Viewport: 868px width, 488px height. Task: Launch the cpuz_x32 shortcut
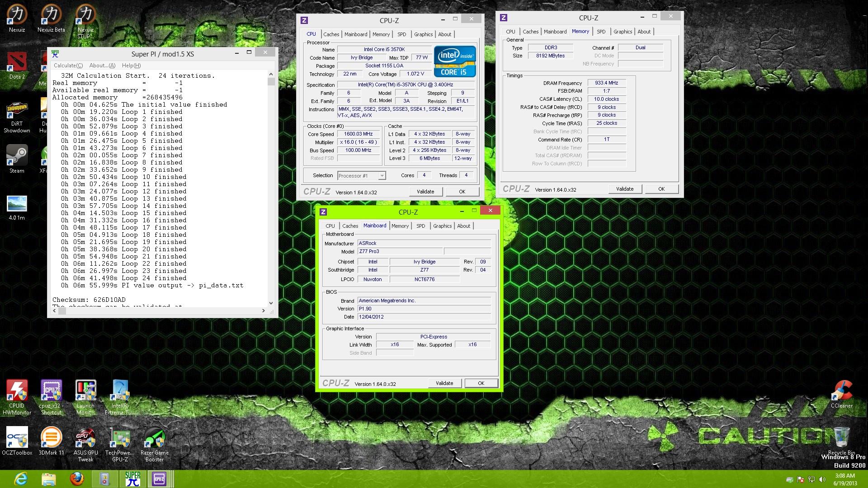pos(51,398)
